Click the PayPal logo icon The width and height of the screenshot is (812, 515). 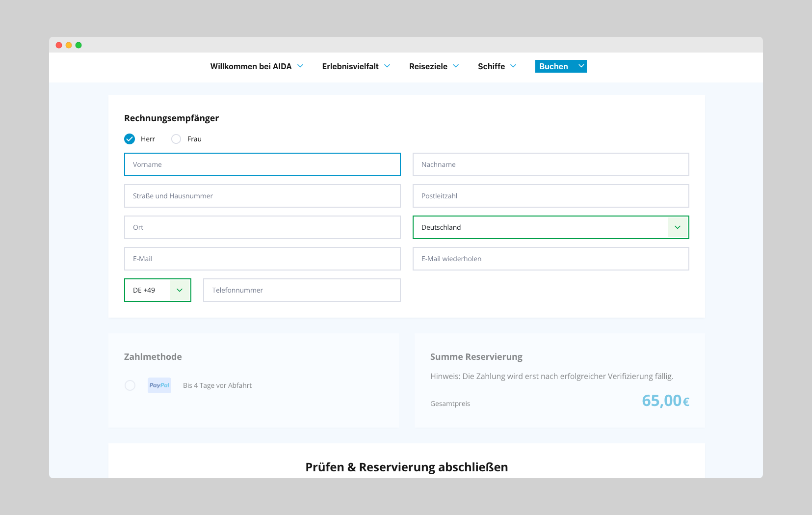[x=159, y=385]
